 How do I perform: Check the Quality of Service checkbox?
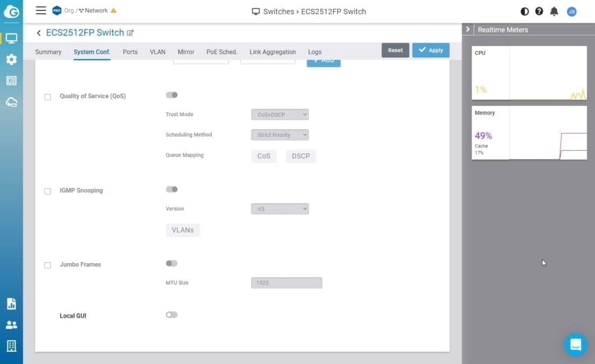[48, 97]
